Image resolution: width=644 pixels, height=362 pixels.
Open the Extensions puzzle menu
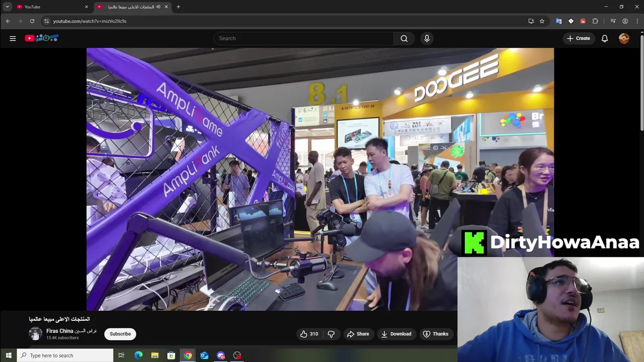[595, 21]
